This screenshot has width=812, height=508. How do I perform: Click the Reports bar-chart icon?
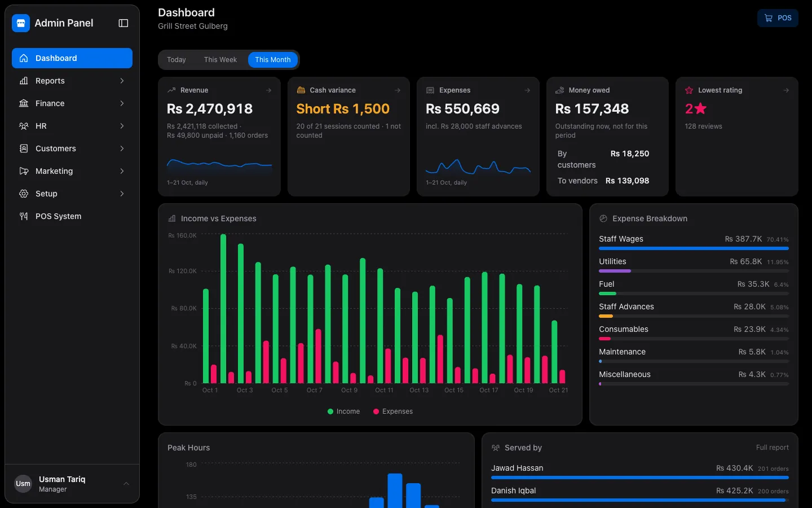(24, 81)
